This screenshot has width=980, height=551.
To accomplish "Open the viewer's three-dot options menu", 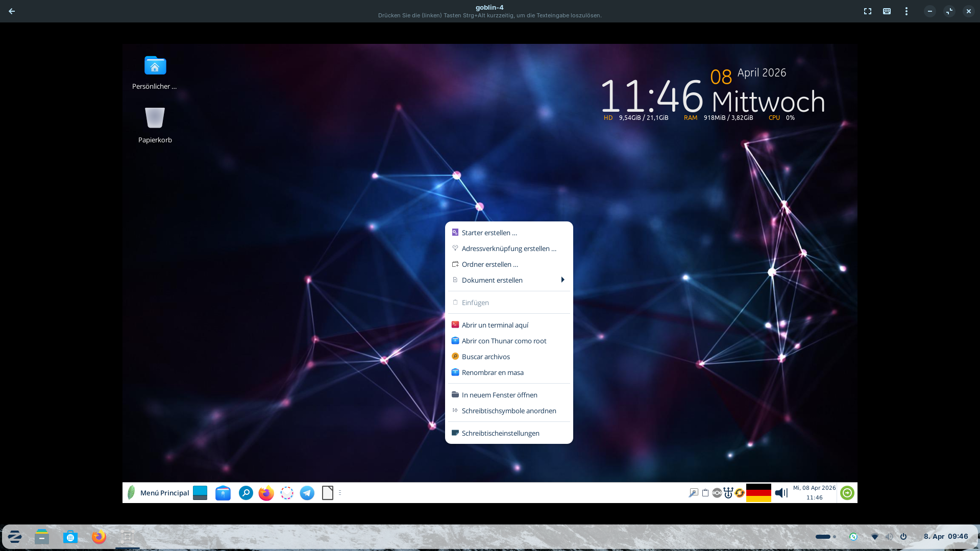I will click(906, 11).
